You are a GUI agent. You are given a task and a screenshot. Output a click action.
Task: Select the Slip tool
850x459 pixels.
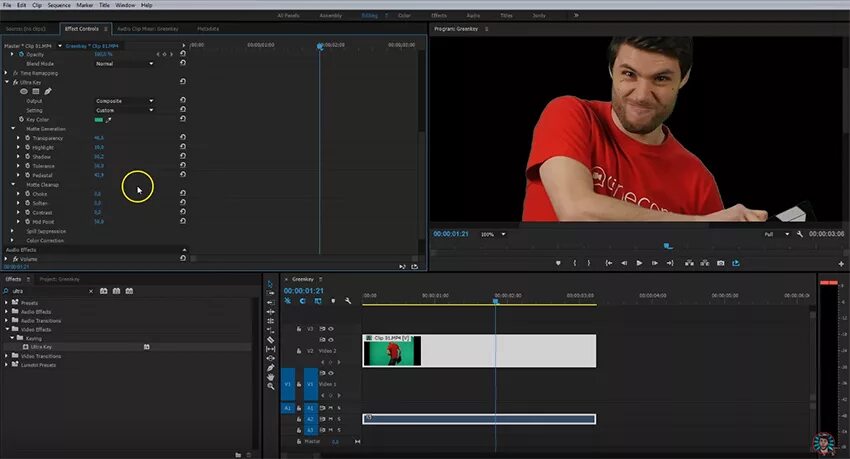coord(270,348)
